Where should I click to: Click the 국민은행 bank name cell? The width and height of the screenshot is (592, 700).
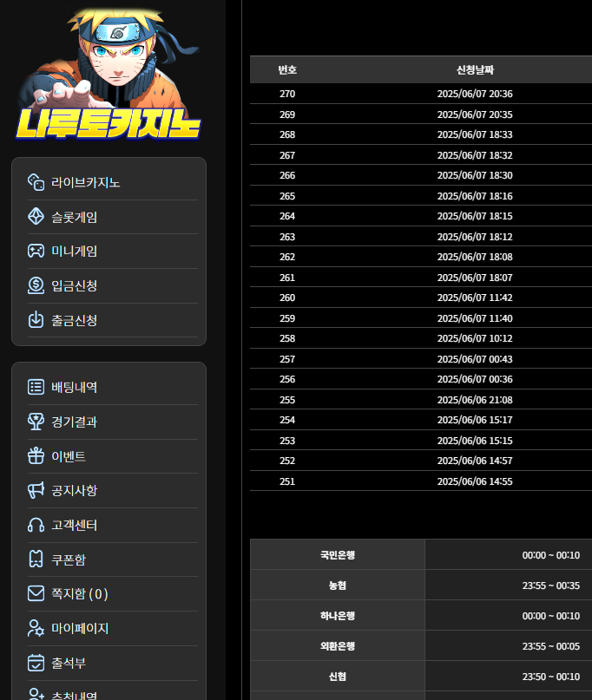click(x=338, y=555)
